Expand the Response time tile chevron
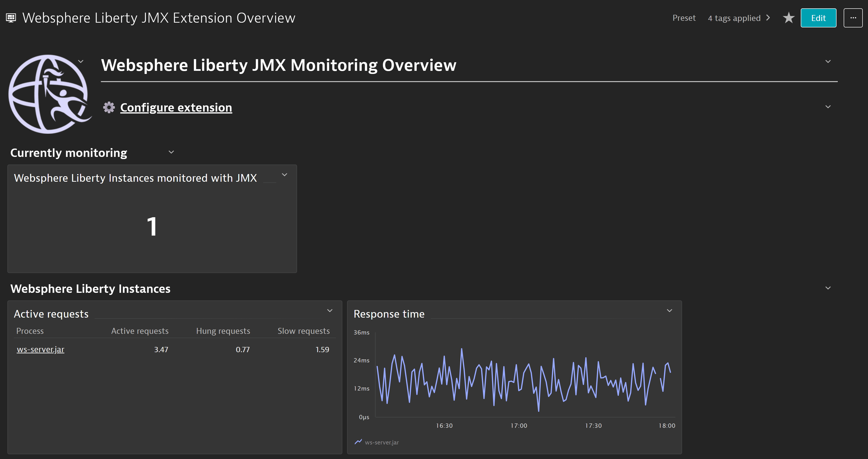The image size is (868, 459). click(669, 311)
